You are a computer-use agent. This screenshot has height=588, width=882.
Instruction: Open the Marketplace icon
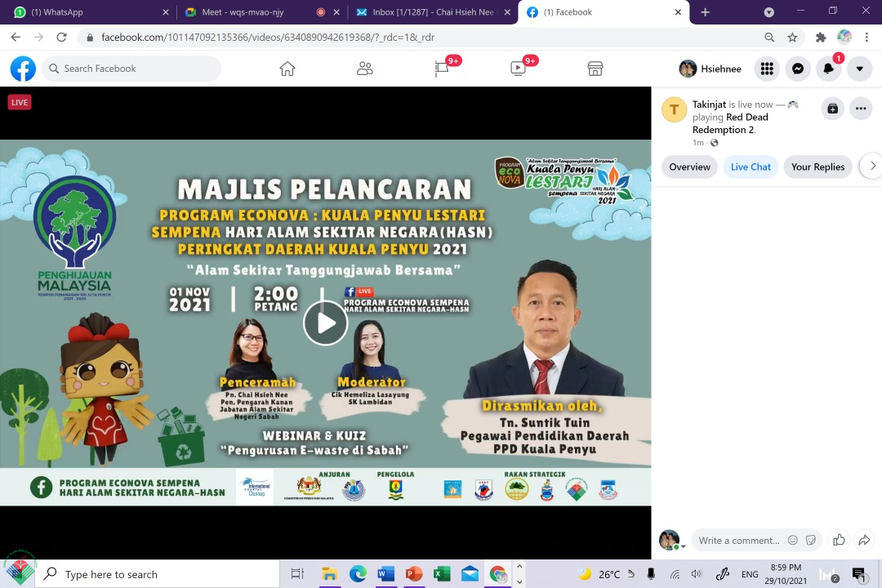tap(595, 69)
